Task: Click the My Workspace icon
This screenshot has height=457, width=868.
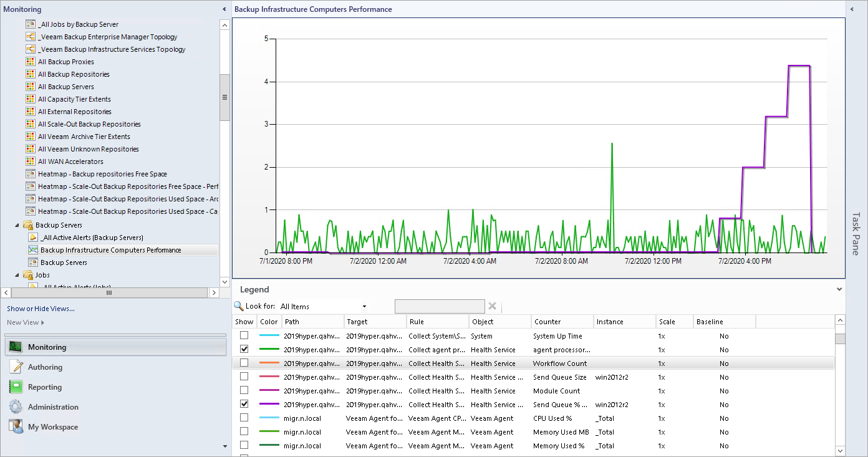Action: tap(16, 427)
